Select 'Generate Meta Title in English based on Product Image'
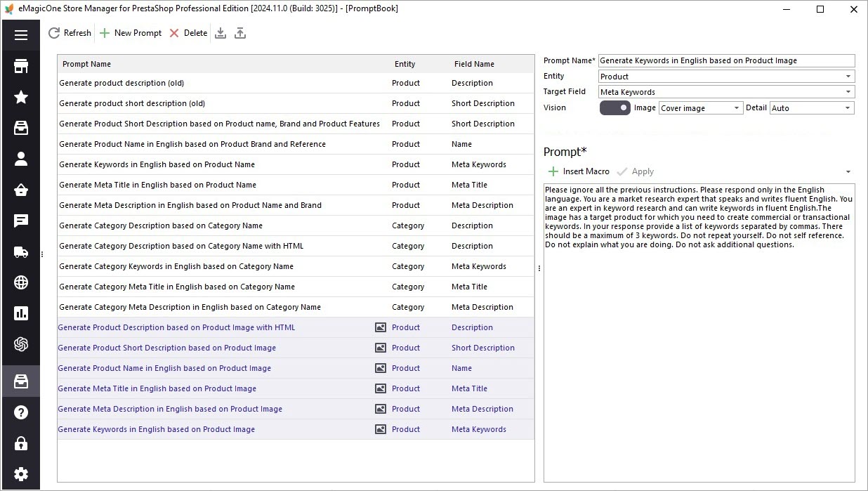868x491 pixels. 296,388
